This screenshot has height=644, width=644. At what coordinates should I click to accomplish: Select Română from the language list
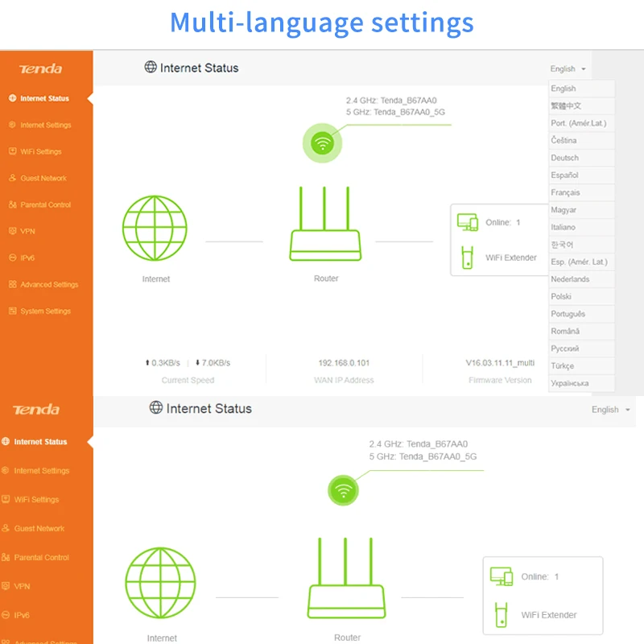(581, 331)
